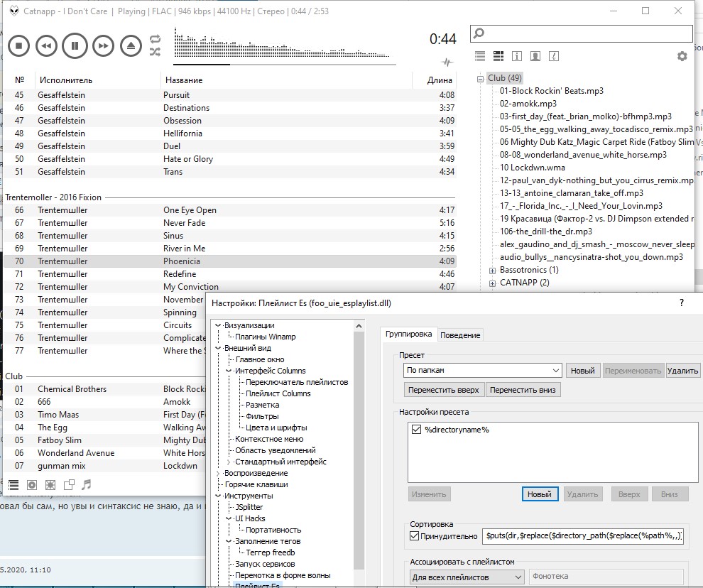Screen dimensions: 703x588
Task: Stop playback with the stop button
Action: point(19,46)
